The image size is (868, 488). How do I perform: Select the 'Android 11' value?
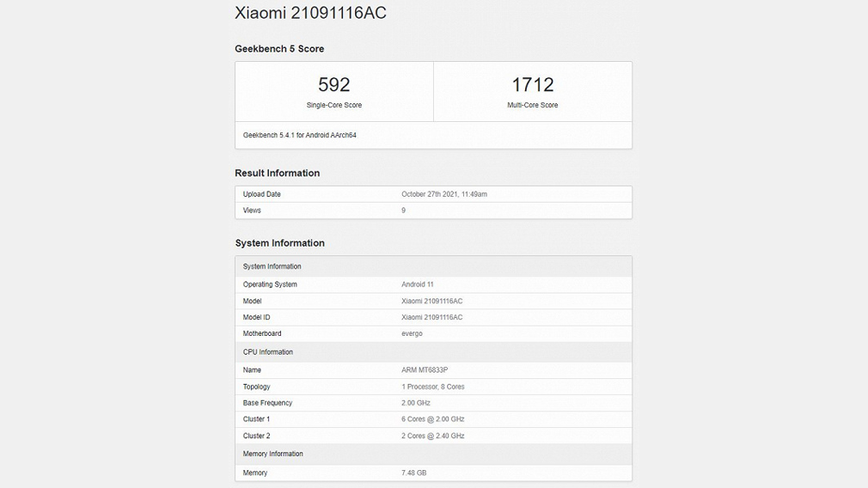point(418,284)
